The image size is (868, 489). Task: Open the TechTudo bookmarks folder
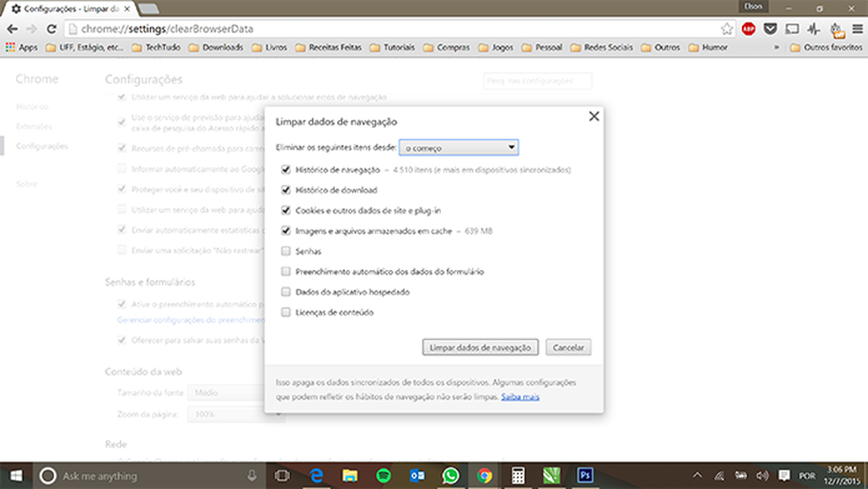[157, 48]
